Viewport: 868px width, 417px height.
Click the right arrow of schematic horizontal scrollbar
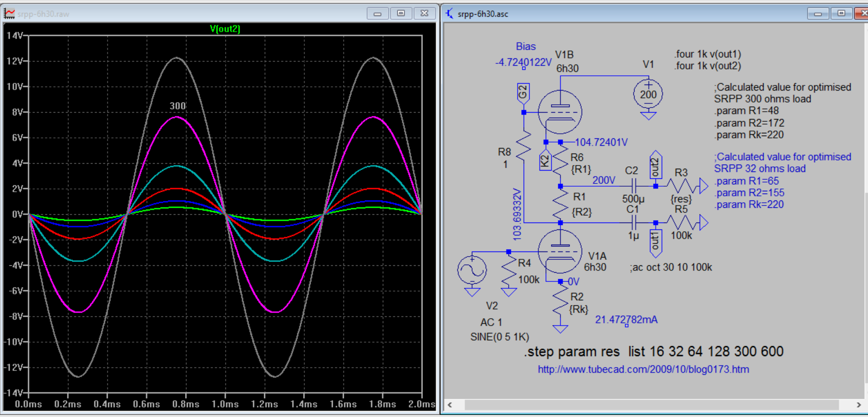tap(858, 405)
